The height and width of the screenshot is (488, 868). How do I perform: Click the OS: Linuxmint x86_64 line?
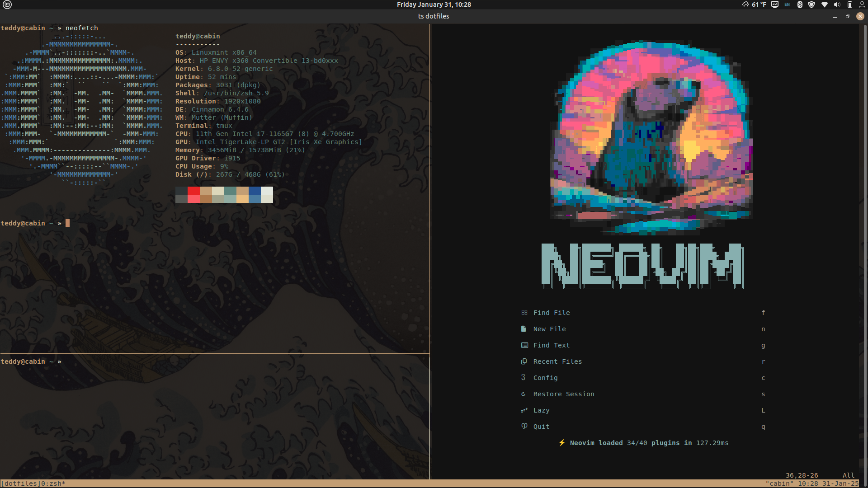pyautogui.click(x=216, y=52)
